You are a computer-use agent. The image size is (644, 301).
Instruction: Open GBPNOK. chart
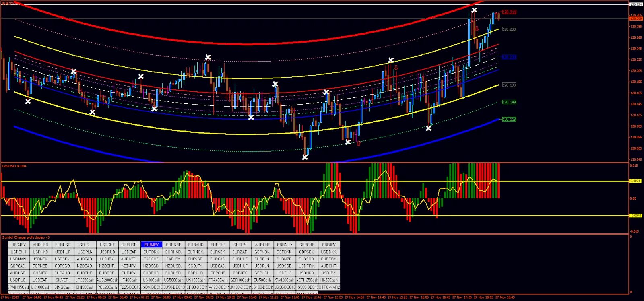click(x=262, y=252)
